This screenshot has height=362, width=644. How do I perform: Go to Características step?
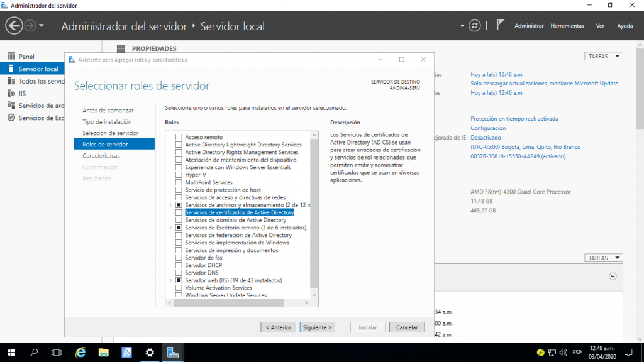pyautogui.click(x=101, y=156)
